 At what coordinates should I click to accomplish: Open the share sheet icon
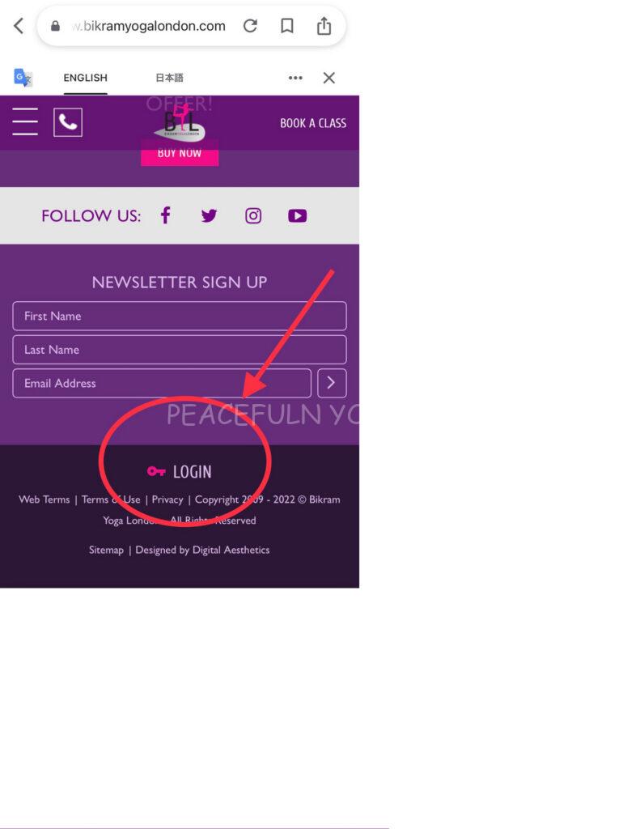pyautogui.click(x=324, y=25)
